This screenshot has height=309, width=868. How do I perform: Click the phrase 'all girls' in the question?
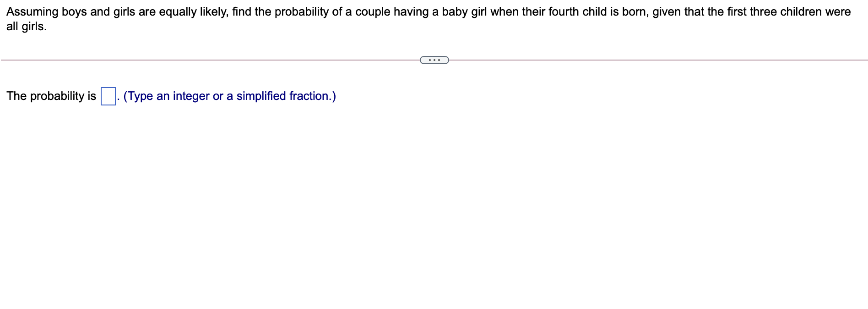pos(26,28)
